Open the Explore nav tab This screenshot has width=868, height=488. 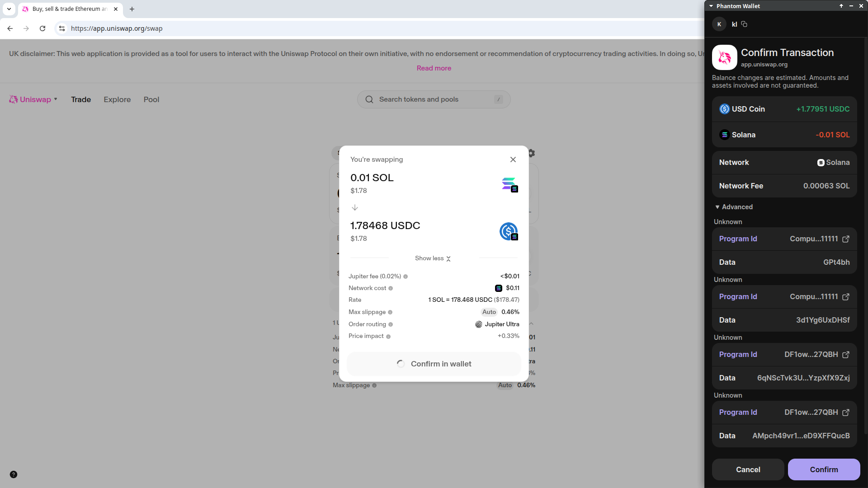tap(117, 99)
